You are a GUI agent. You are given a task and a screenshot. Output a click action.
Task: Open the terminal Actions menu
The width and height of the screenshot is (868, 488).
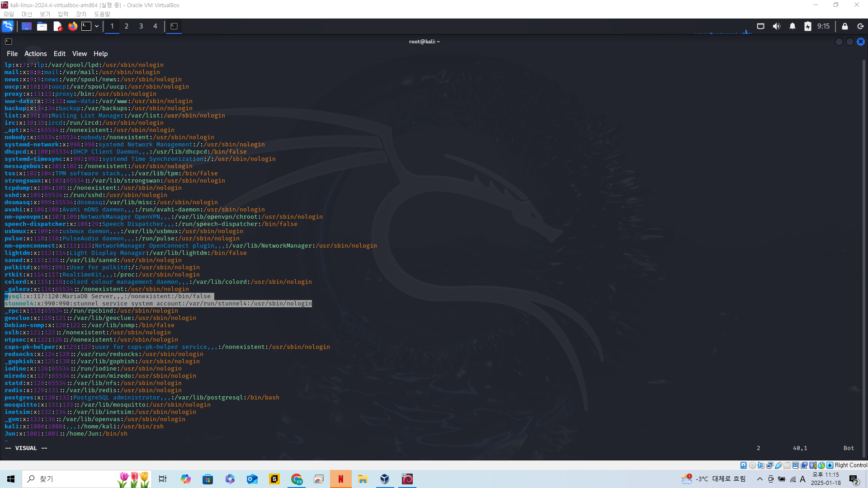coord(35,53)
